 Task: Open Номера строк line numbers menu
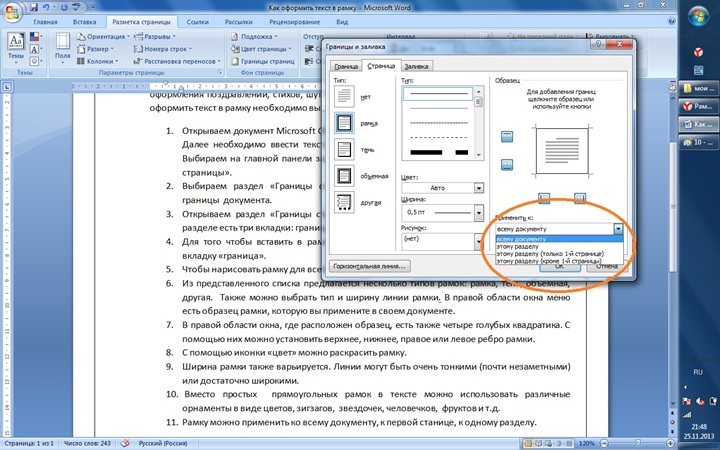(x=163, y=49)
